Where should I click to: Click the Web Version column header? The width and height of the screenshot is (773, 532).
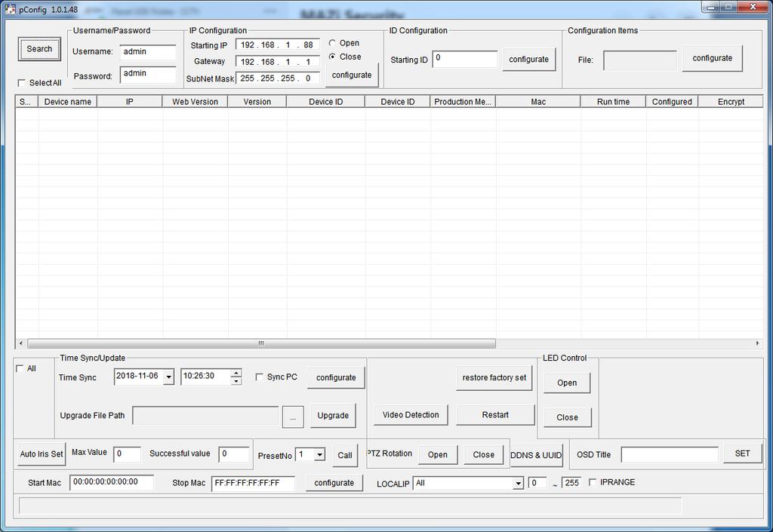pos(195,101)
